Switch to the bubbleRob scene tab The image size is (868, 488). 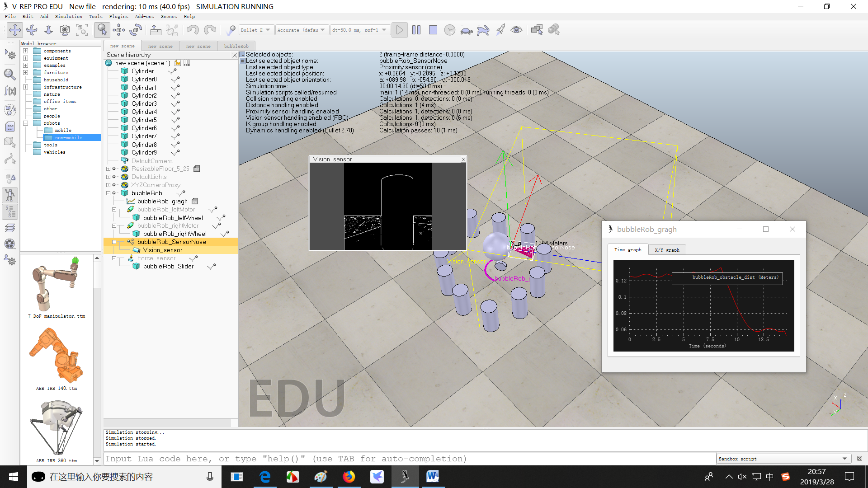point(236,46)
